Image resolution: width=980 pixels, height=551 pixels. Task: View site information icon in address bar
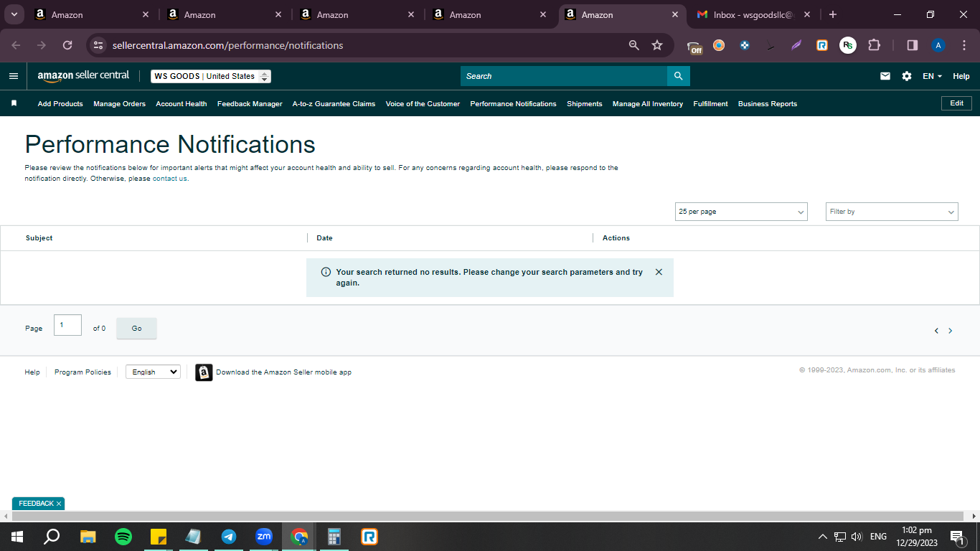point(98,45)
